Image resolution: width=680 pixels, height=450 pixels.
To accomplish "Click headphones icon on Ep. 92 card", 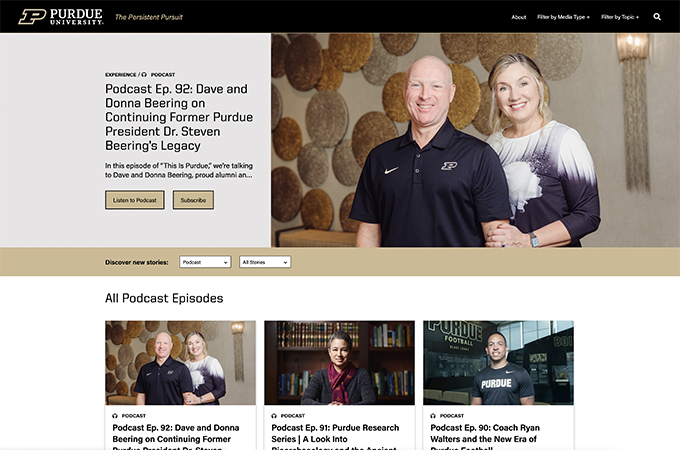I will (115, 416).
